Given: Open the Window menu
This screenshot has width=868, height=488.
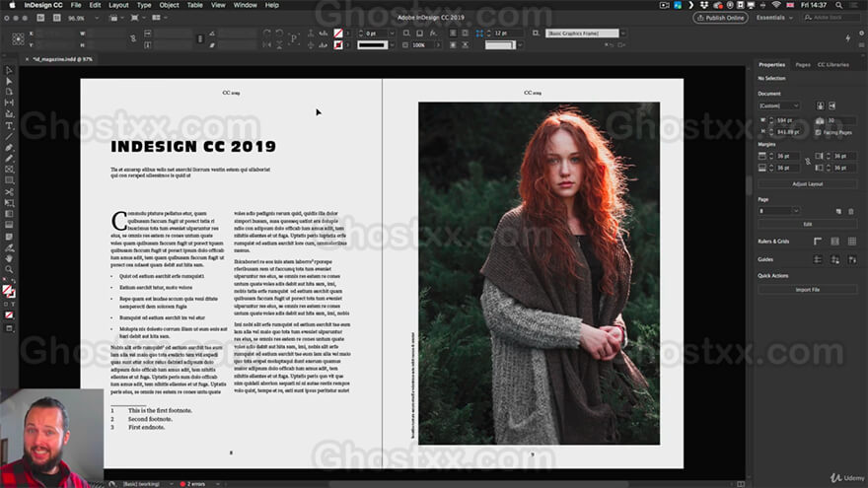Looking at the screenshot, I should click(245, 5).
